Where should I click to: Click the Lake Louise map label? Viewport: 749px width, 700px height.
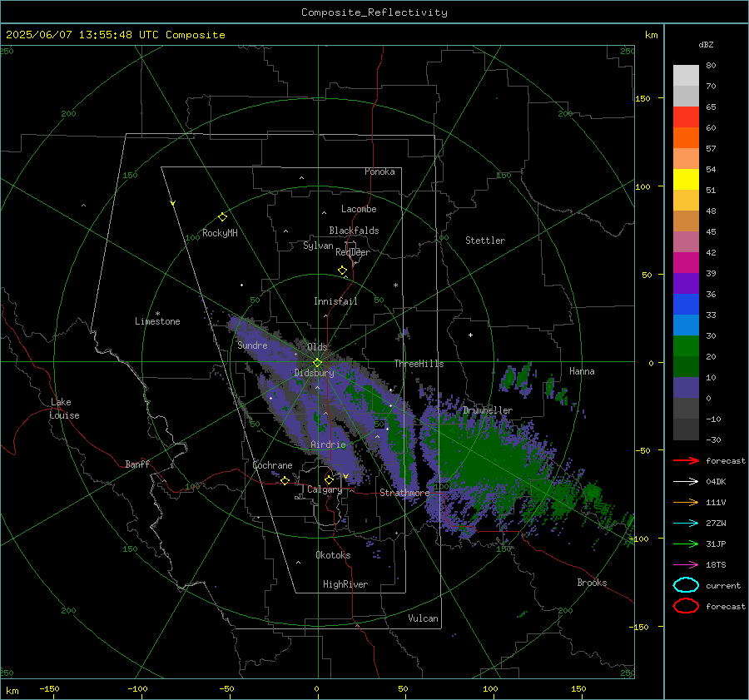coord(64,409)
